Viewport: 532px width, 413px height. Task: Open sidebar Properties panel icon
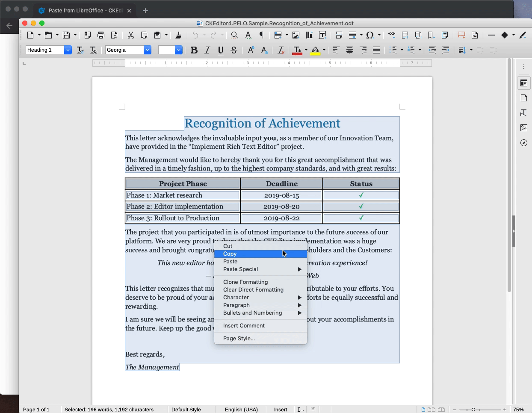tap(524, 83)
